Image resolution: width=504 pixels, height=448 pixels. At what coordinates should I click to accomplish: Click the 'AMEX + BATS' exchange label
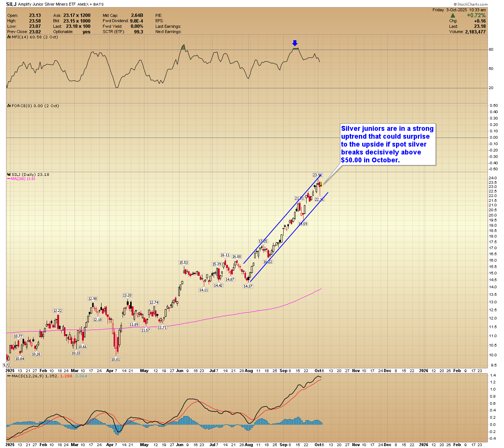[91, 5]
